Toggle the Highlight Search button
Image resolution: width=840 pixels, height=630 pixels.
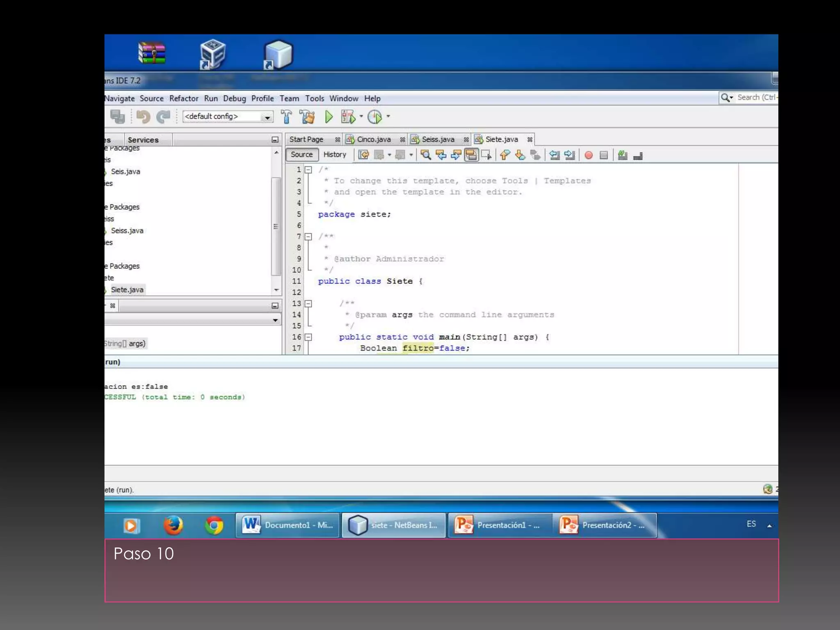click(471, 155)
